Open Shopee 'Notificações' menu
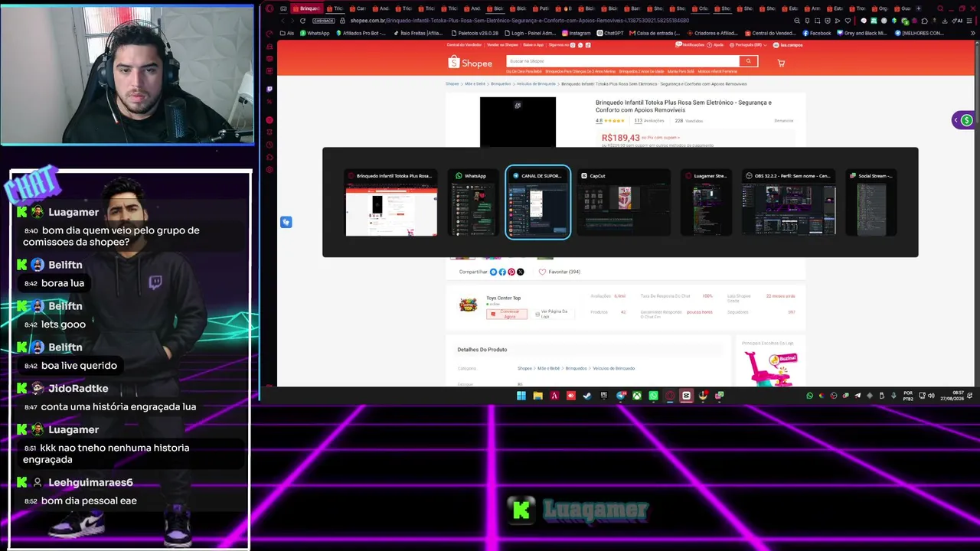The height and width of the screenshot is (551, 980). click(690, 45)
